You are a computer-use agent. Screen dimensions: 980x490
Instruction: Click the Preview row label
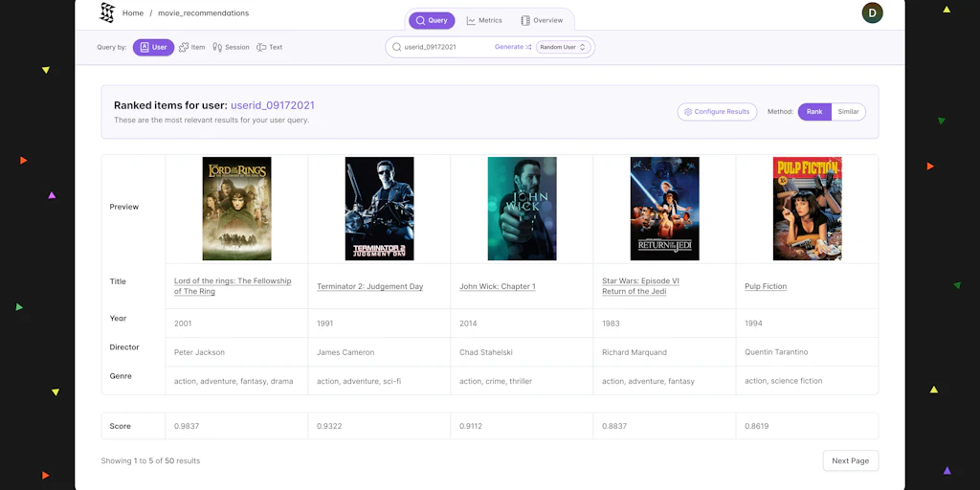123,207
